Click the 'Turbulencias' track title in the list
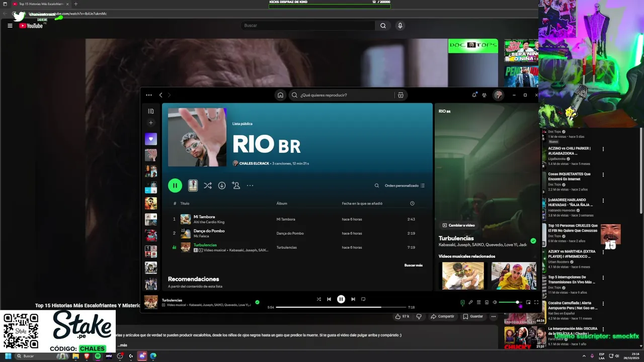Image resolution: width=644 pixels, height=362 pixels. (205, 245)
